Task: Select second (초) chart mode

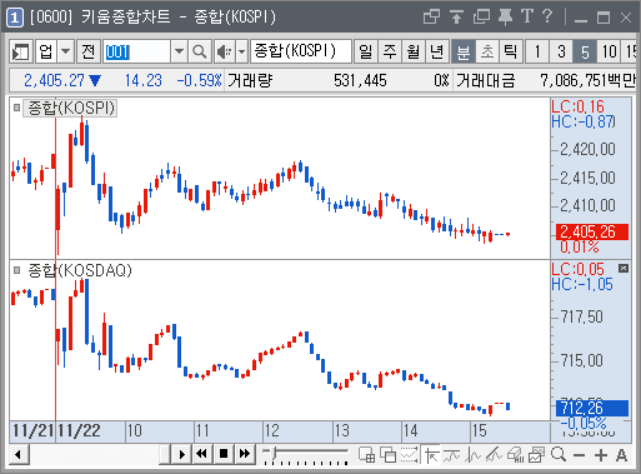Action: tap(487, 52)
